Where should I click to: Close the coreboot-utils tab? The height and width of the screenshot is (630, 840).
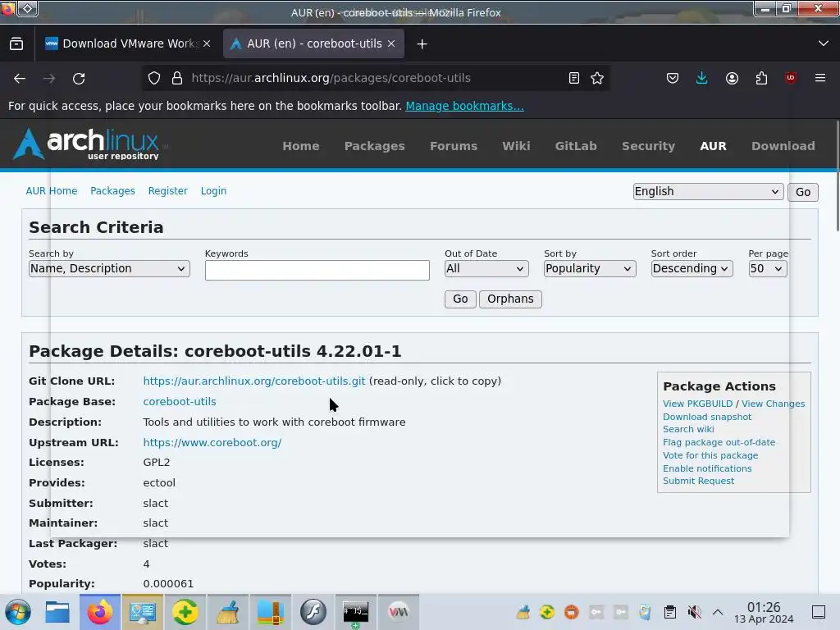pyautogui.click(x=391, y=44)
